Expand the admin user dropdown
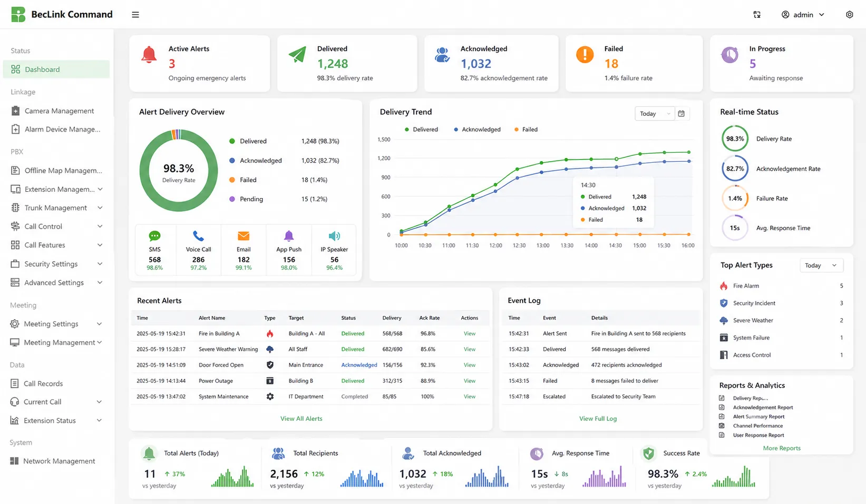 803,15
